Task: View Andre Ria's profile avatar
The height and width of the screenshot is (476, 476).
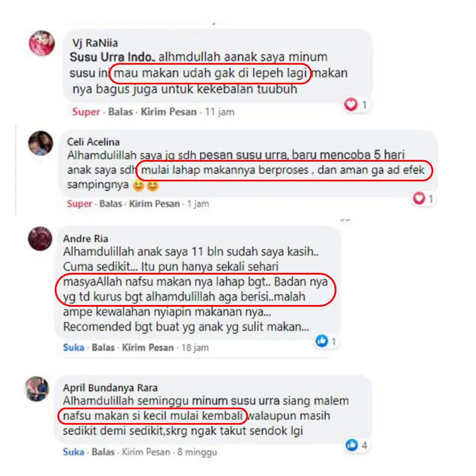Action: click(x=40, y=238)
